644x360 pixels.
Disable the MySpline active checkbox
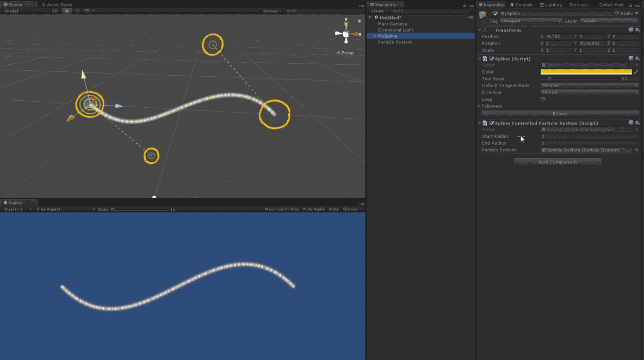pos(495,14)
